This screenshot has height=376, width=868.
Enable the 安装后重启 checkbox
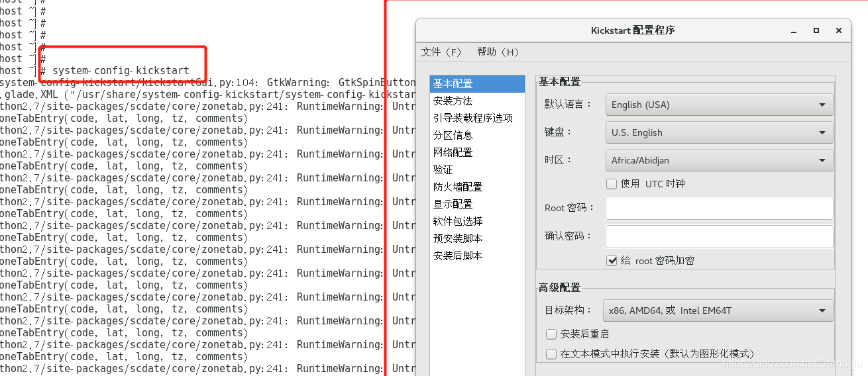[551, 334]
